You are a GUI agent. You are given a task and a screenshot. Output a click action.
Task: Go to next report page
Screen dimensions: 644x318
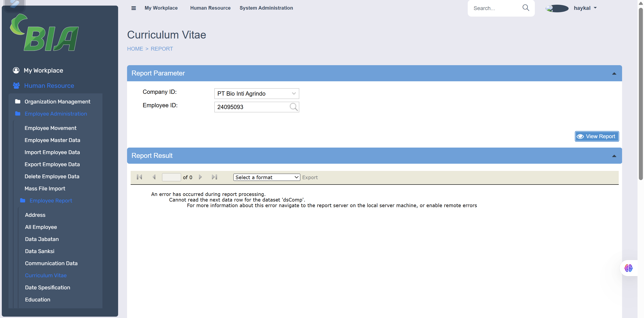[200, 177]
